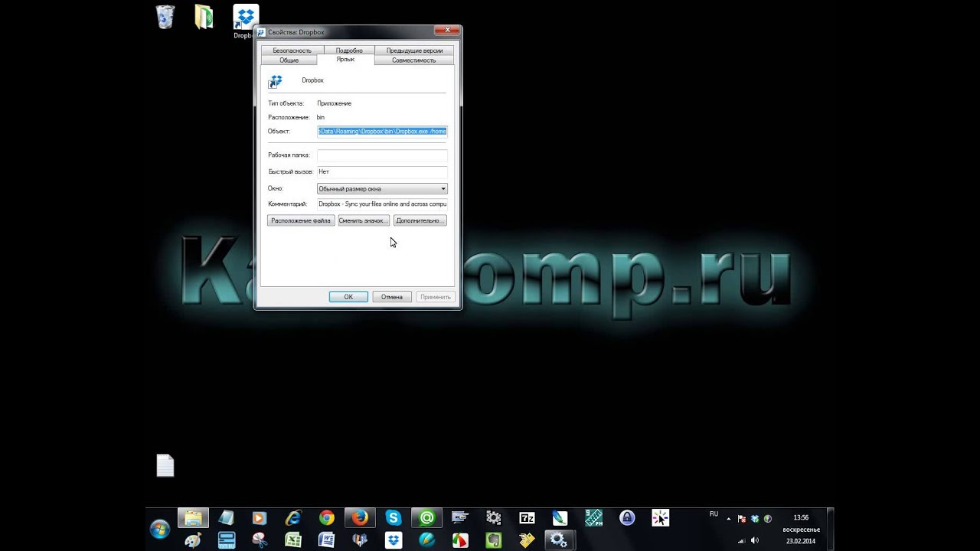Image resolution: width=980 pixels, height=551 pixels.
Task: Launch Internet Explorer from the taskbar
Action: coord(292,518)
